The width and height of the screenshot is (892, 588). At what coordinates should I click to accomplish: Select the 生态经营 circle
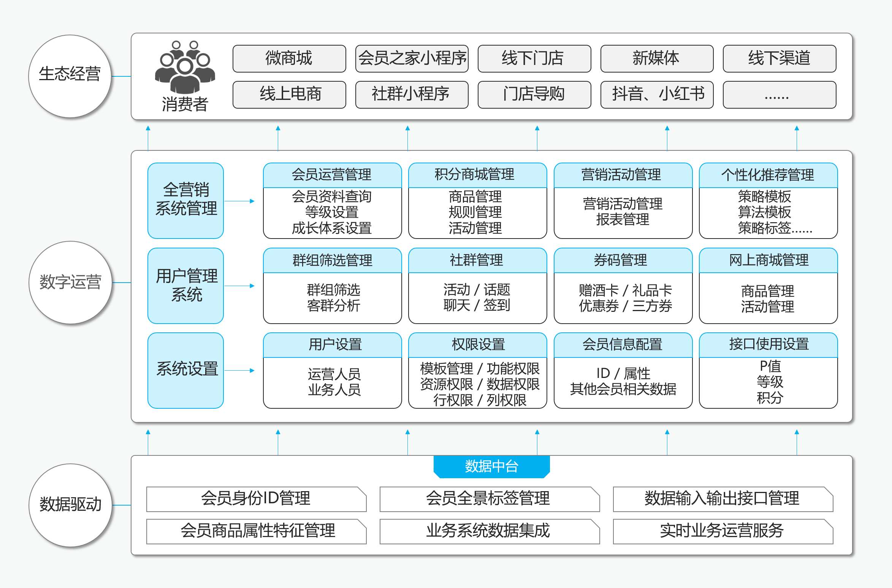(x=70, y=76)
